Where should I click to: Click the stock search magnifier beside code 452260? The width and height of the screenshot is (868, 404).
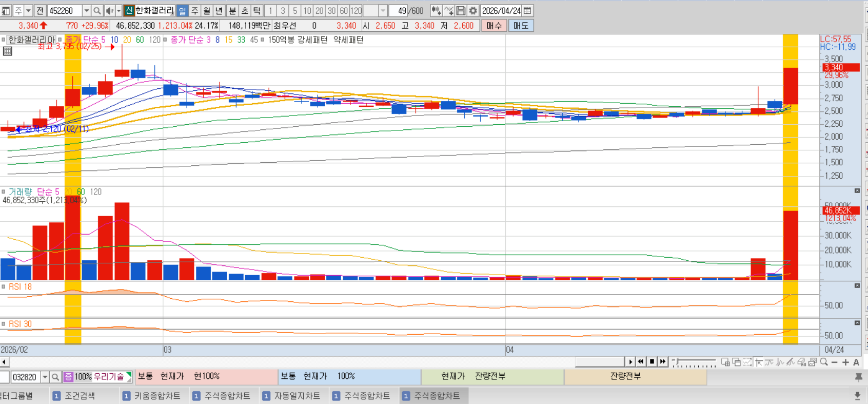(97, 11)
